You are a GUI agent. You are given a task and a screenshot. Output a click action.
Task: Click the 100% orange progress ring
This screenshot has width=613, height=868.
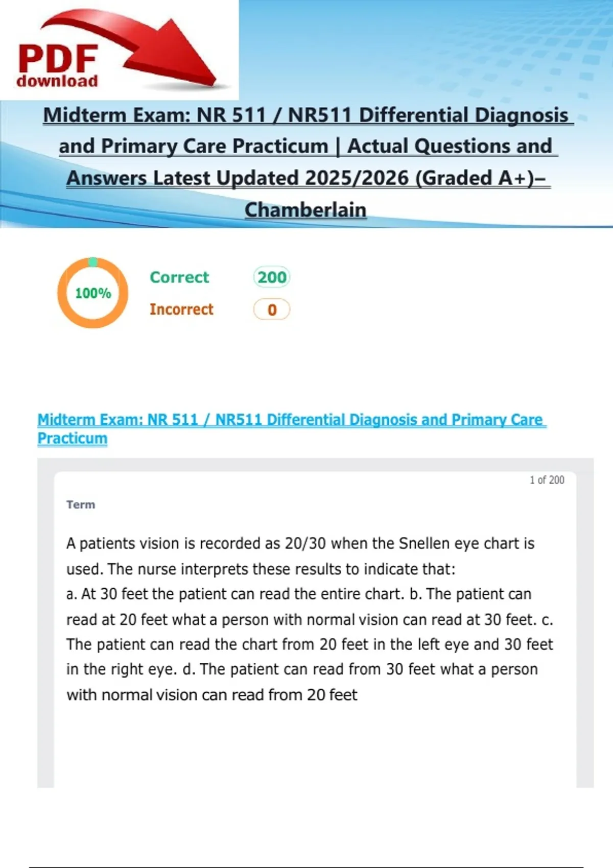click(x=92, y=293)
